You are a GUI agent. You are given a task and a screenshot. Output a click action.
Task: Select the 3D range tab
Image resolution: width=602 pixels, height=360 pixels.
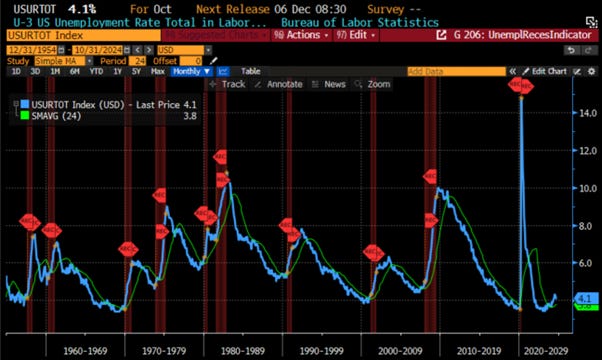[35, 71]
